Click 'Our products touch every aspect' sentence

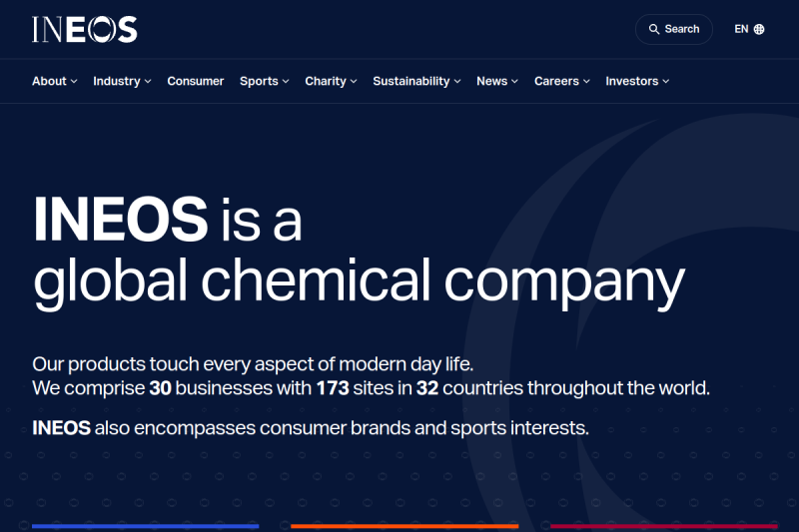pos(253,364)
